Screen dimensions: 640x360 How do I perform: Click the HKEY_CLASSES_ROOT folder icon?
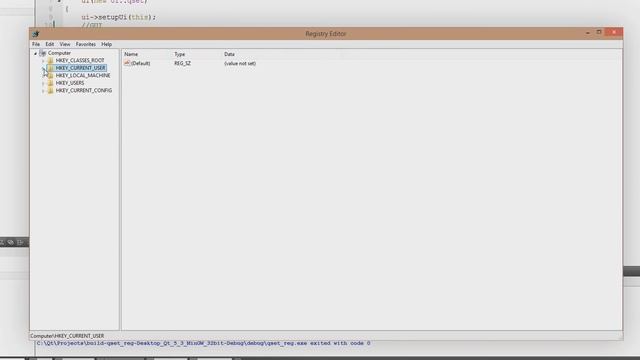coord(51,60)
